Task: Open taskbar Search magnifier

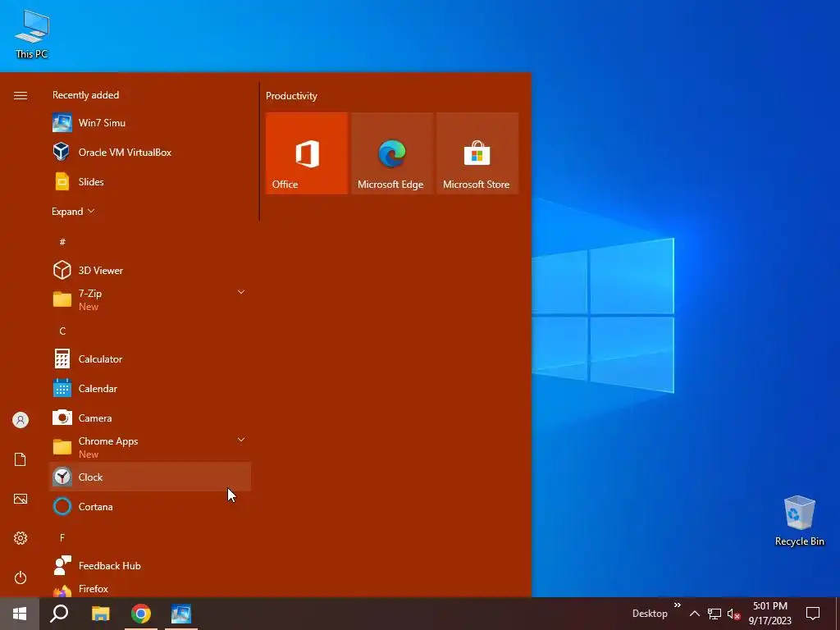Action: click(59, 614)
